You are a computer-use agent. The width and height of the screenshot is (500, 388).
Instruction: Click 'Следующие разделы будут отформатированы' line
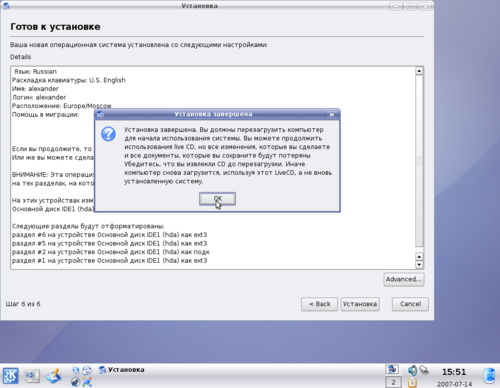(88, 226)
